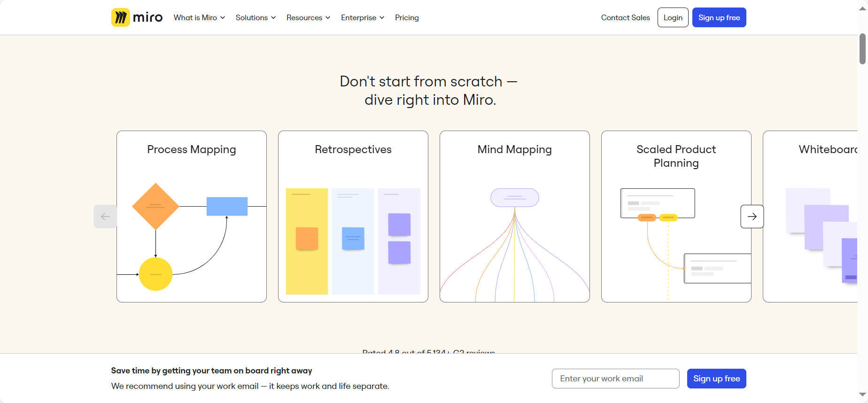The height and width of the screenshot is (403, 868).
Task: Open the Whiteboard template card
Action: tap(810, 217)
